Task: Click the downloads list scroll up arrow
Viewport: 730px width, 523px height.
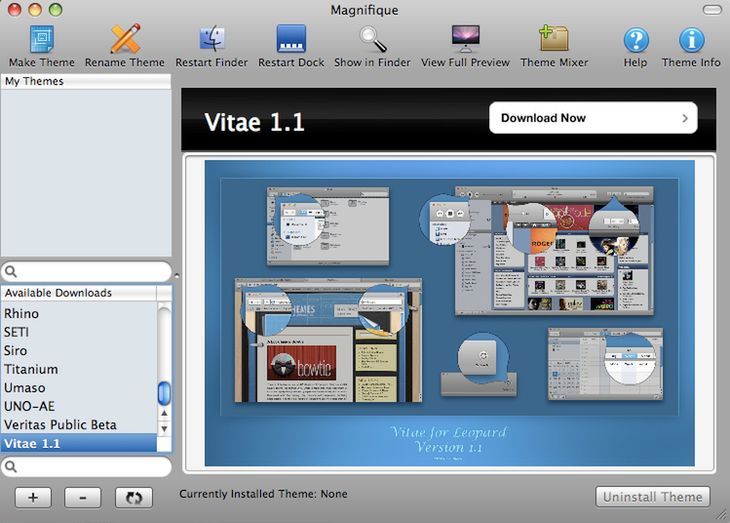Action: click(x=164, y=413)
